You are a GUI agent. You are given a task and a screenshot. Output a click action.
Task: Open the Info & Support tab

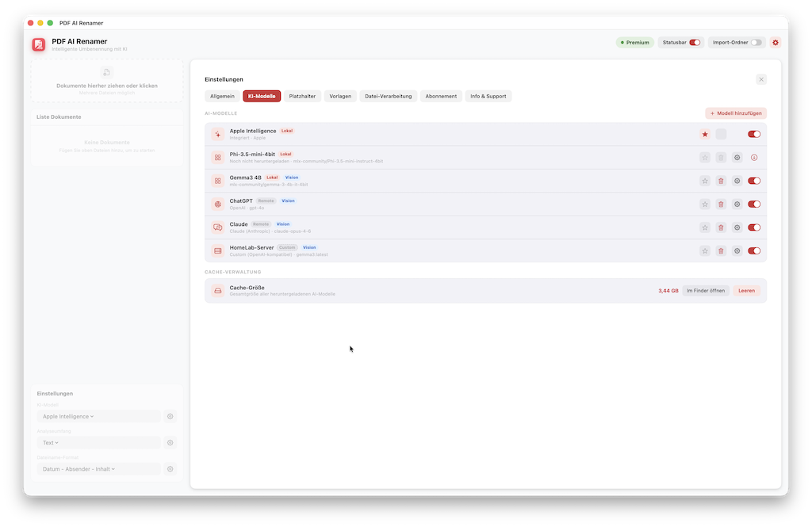tap(488, 97)
